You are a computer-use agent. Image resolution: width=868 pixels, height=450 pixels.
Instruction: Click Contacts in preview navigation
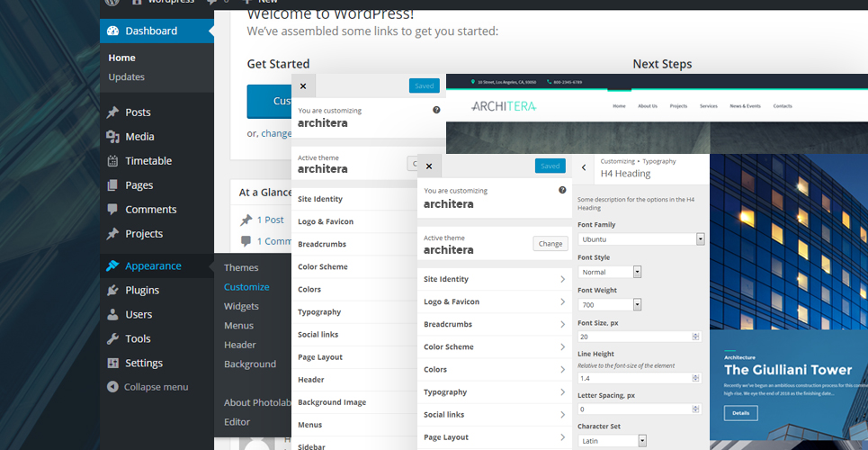[x=783, y=106]
